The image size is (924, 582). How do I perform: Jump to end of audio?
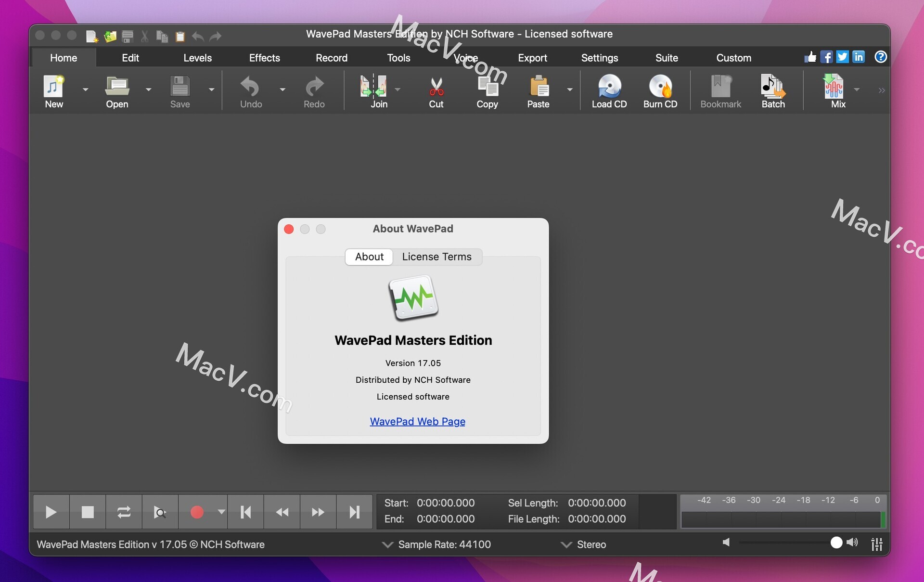click(x=355, y=512)
